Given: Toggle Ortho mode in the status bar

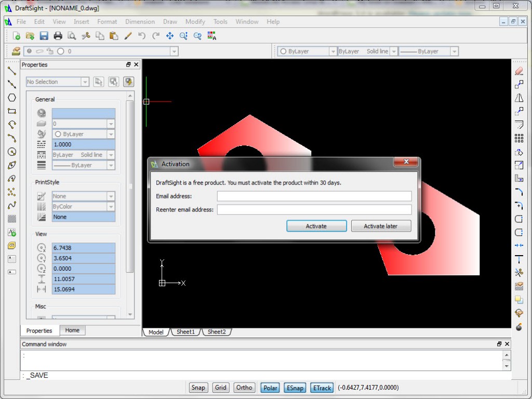Looking at the screenshot, I should [x=244, y=388].
